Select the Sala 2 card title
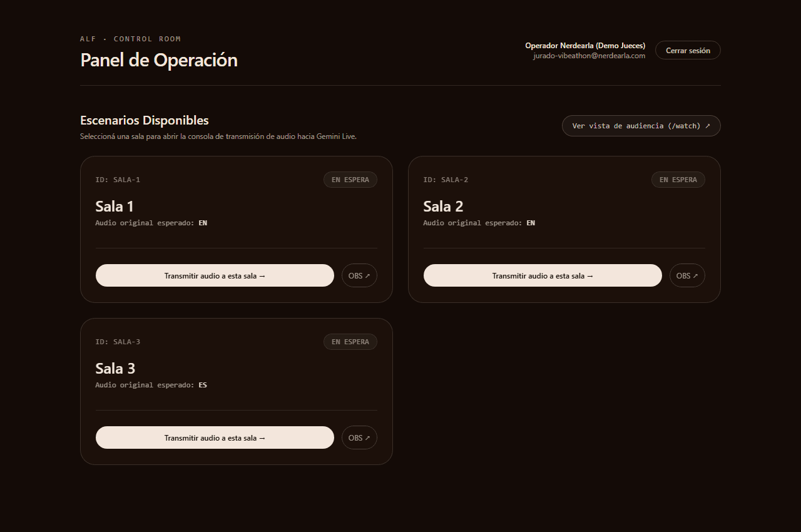 tap(443, 207)
